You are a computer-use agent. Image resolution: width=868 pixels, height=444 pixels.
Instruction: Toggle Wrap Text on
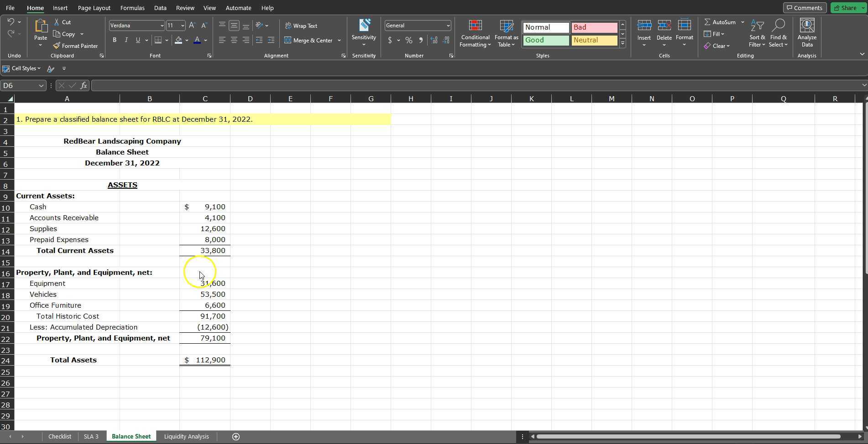(x=301, y=26)
